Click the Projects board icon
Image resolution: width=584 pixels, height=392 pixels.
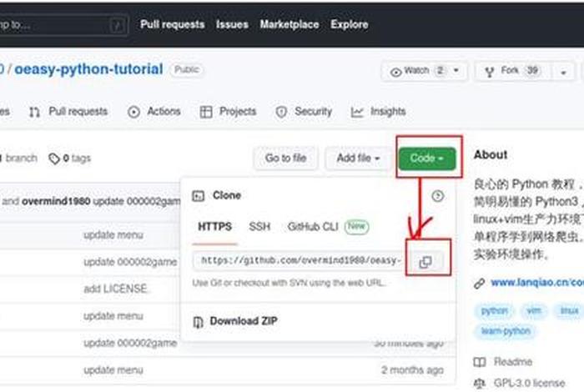[x=206, y=112]
